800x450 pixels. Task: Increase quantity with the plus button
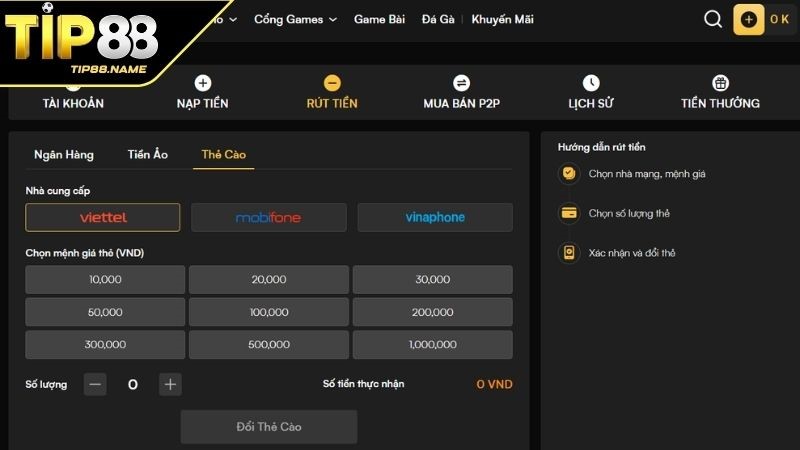(170, 384)
